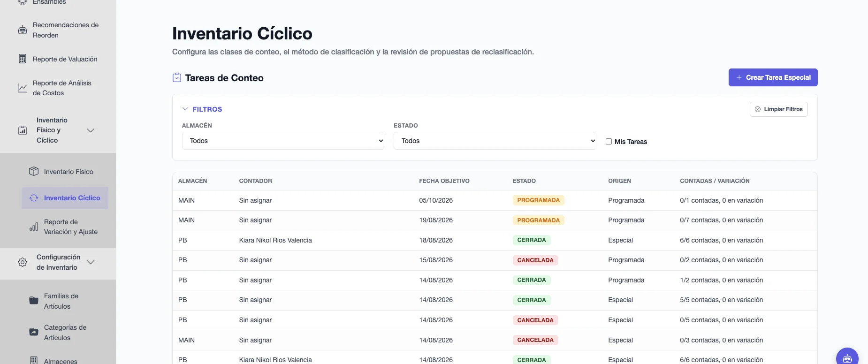Screen dimensions: 868x364
Task: Click the 0/7 contadas variation cell
Action: [x=721, y=220]
